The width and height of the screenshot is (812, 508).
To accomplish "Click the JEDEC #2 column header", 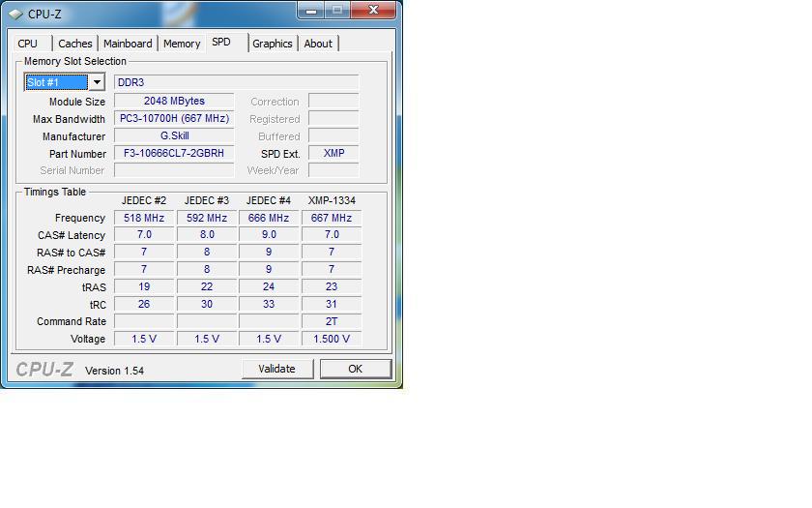I will click(144, 200).
